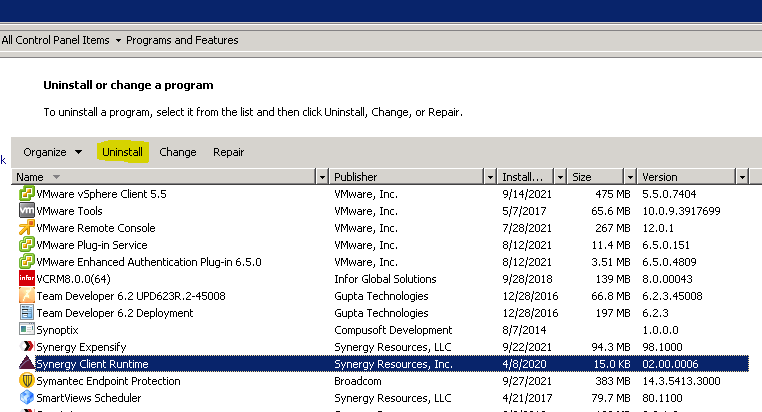Screen dimensions: 762x412
Task: Click the Synoptix program icon
Action: 27,329
